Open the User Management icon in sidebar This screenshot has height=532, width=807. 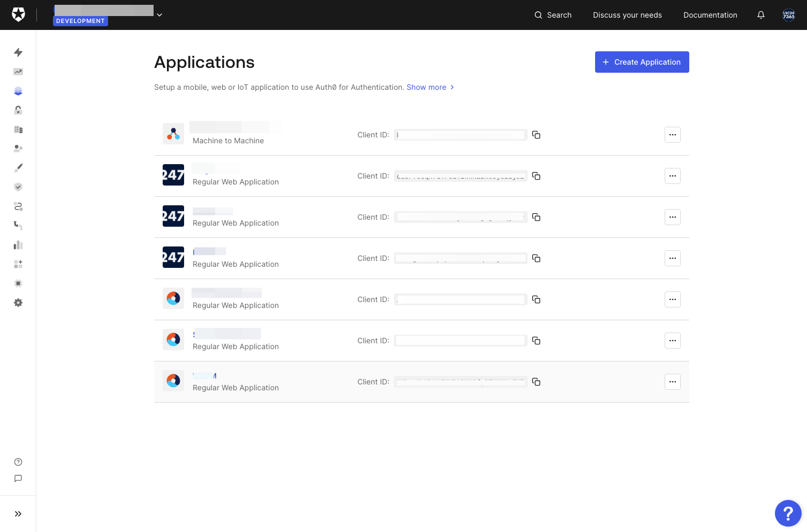(x=18, y=149)
